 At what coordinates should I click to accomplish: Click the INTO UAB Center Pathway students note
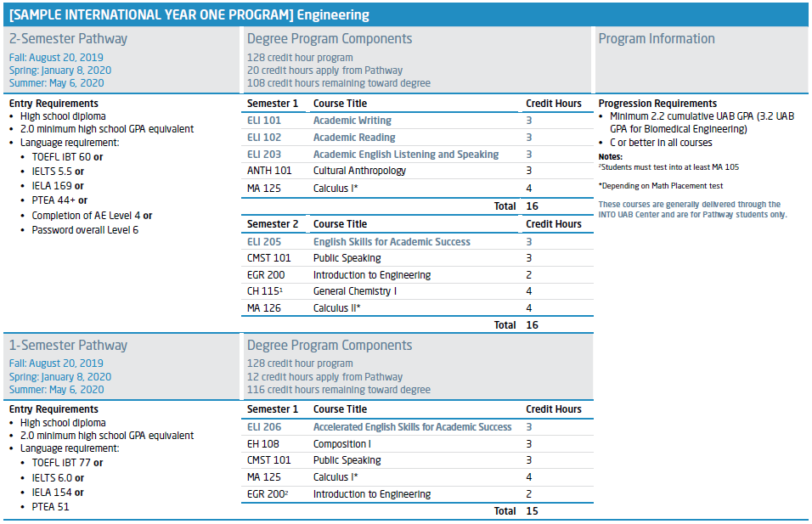693,210
